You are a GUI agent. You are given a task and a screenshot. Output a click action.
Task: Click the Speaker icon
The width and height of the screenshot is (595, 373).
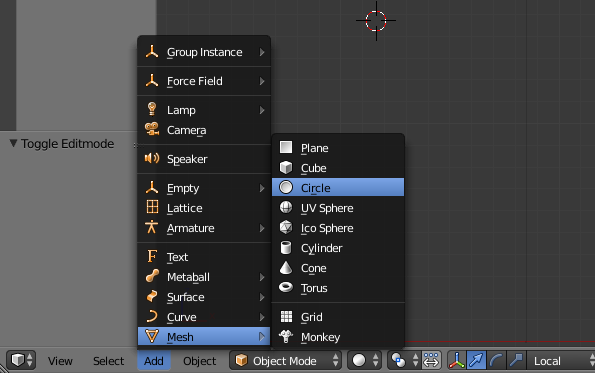[x=152, y=158]
